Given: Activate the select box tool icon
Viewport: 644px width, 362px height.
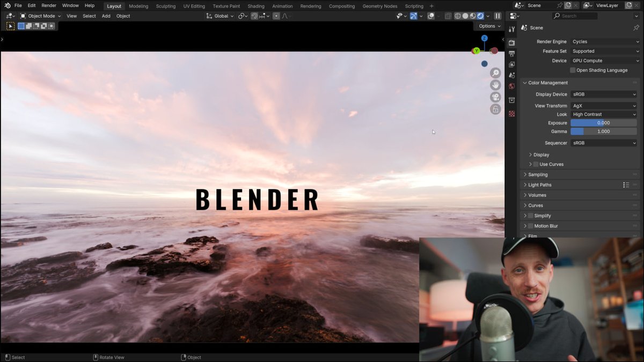Looking at the screenshot, I should [10, 26].
